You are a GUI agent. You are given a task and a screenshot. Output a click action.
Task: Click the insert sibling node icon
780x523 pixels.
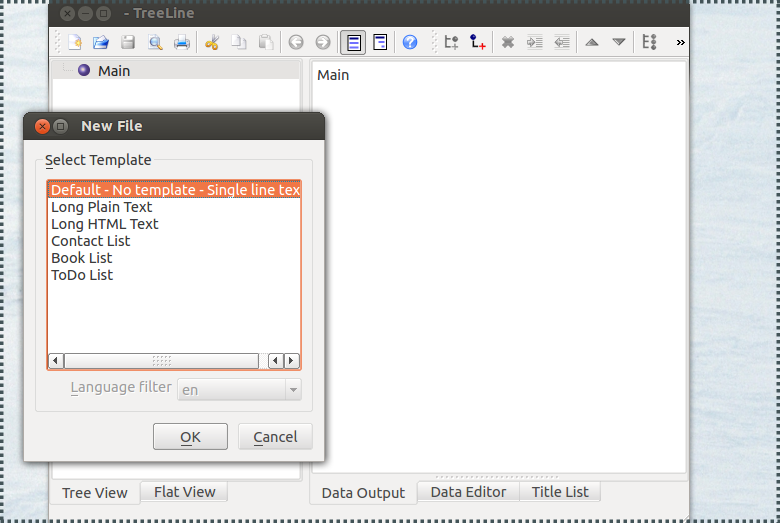tap(451, 42)
